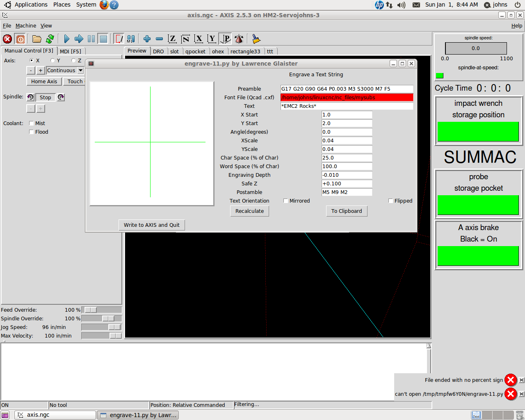Click Recalculate in engrave dialog
Screen dimensions: 525x420
[250, 211]
